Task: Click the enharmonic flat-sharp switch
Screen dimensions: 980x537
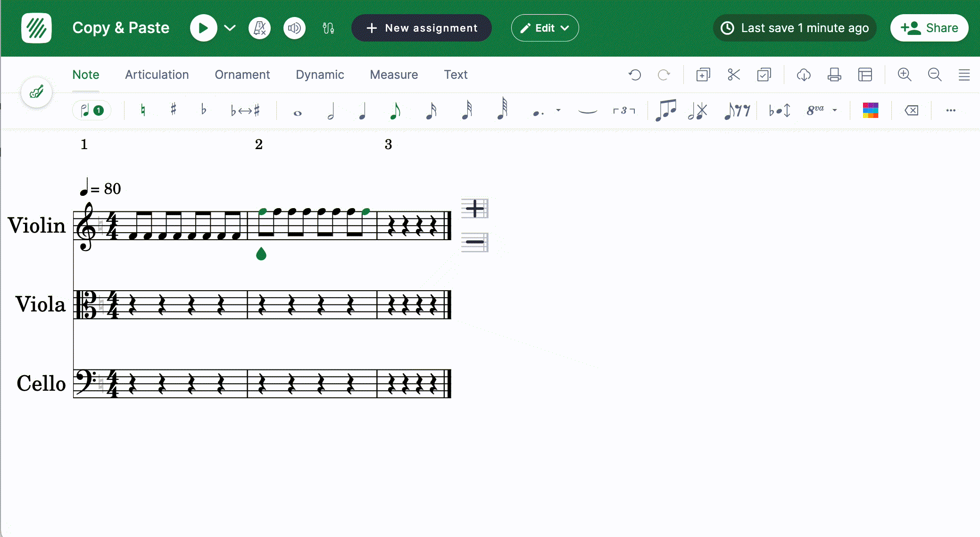Action: (245, 110)
